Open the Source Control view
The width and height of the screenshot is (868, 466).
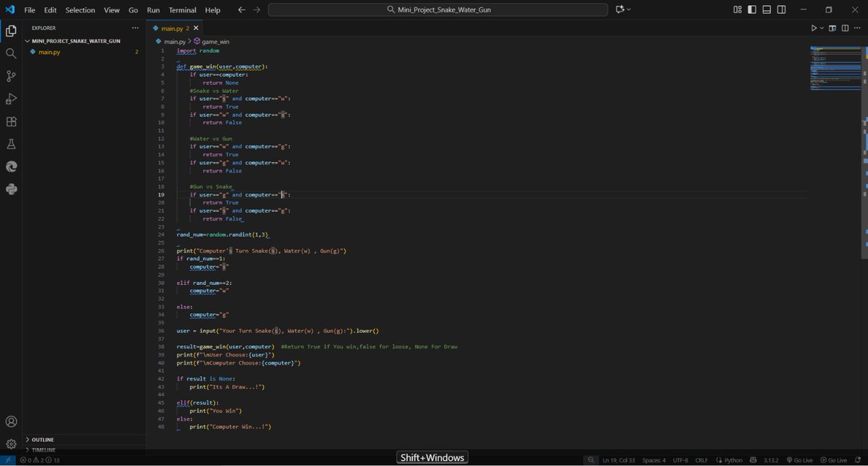(x=11, y=76)
